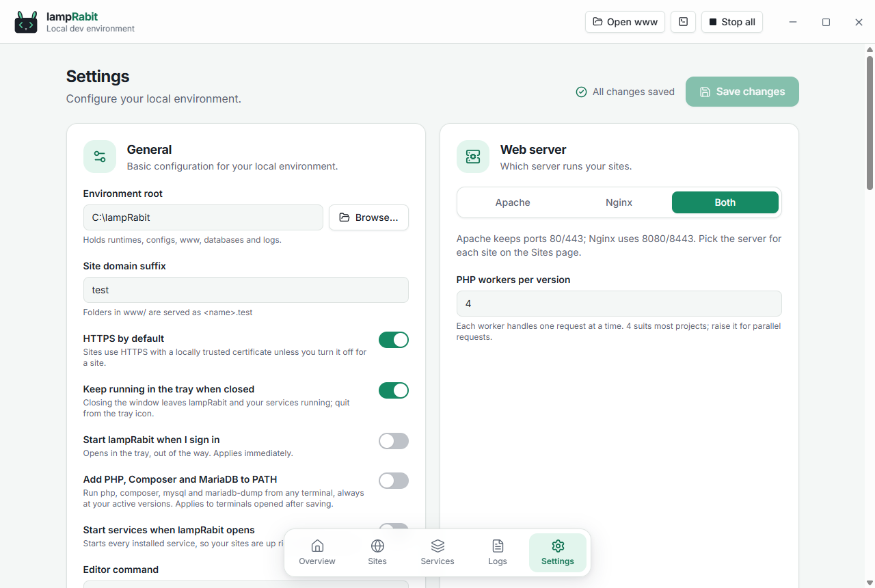This screenshot has height=588, width=875.
Task: Click Stop all button
Action: tap(732, 22)
